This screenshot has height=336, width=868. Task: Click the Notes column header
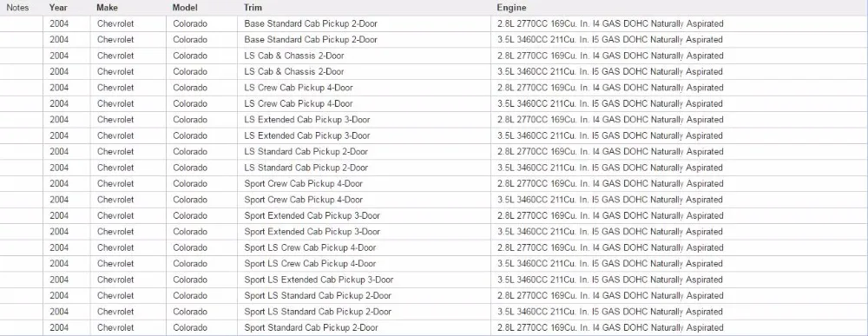[x=17, y=8]
